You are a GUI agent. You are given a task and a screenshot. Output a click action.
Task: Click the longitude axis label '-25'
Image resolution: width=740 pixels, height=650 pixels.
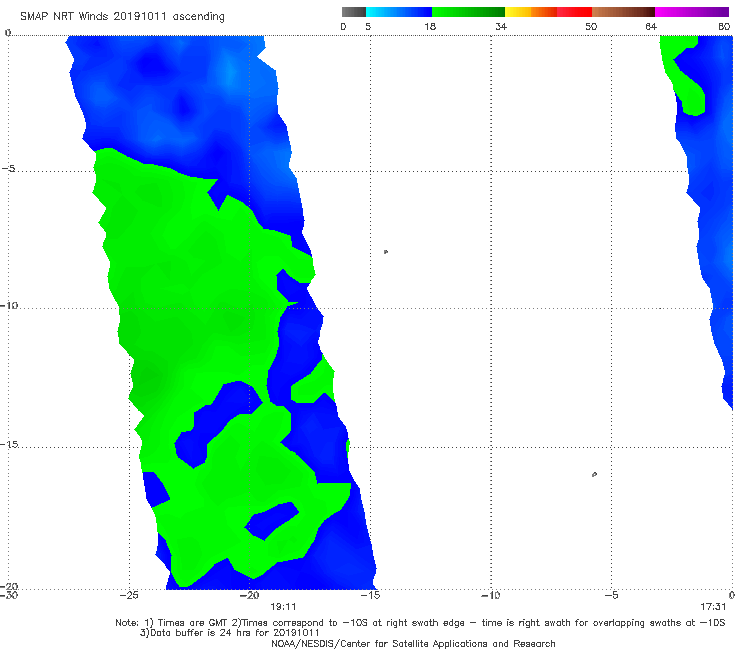(129, 595)
